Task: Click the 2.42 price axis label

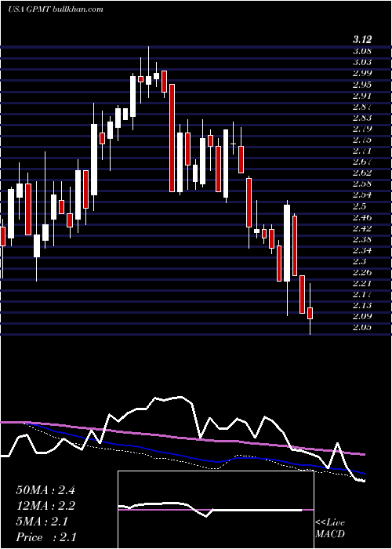Action: tap(362, 228)
